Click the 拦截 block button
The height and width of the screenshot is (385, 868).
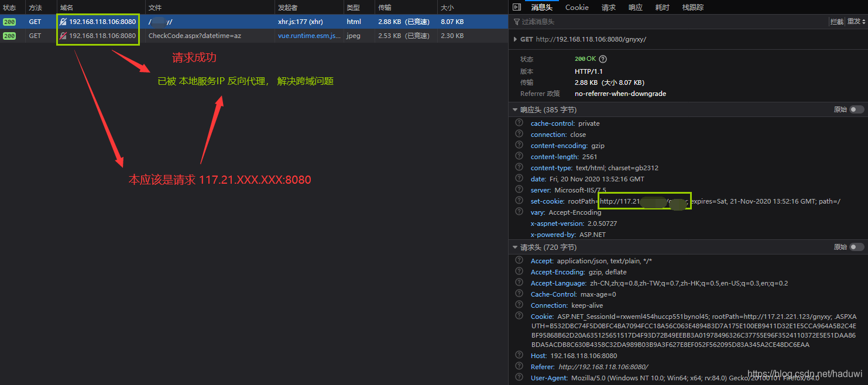836,22
